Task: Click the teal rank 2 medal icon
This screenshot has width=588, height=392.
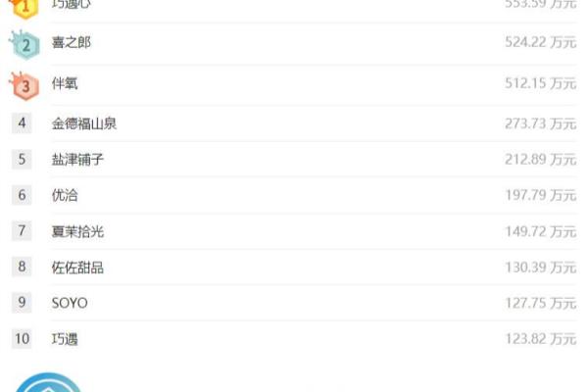Action: 24,45
